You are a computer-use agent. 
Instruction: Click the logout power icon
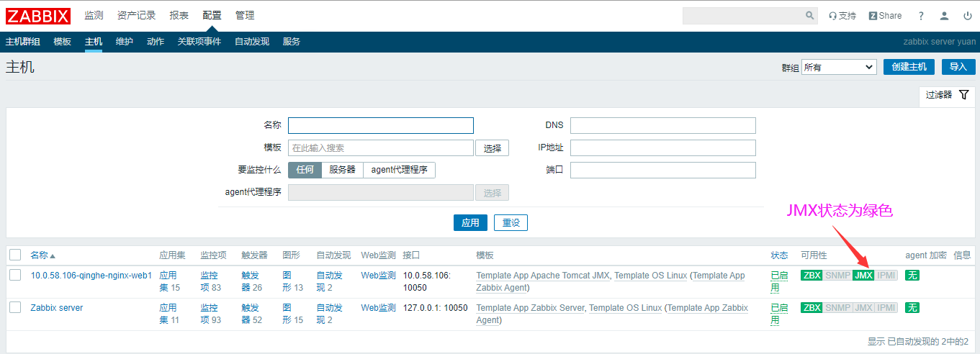967,16
